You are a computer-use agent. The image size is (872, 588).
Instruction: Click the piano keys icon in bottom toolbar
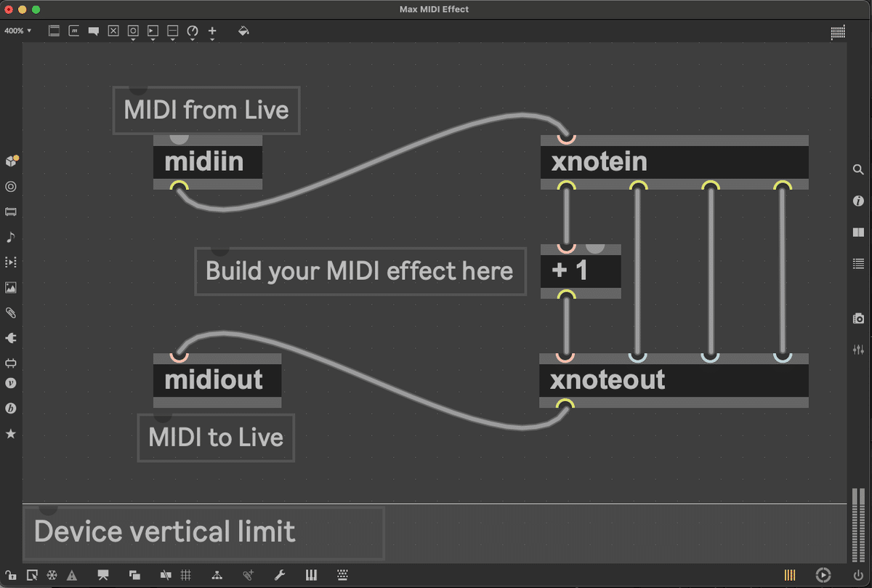[312, 575]
